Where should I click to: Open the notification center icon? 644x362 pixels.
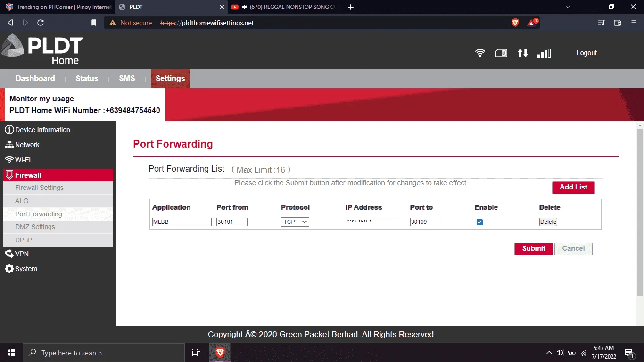[x=629, y=353]
